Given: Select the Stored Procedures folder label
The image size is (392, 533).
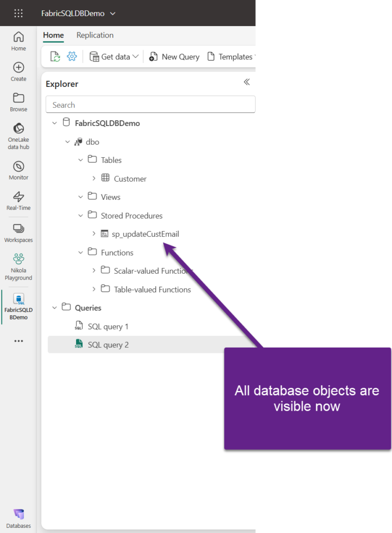Looking at the screenshot, I should (132, 216).
